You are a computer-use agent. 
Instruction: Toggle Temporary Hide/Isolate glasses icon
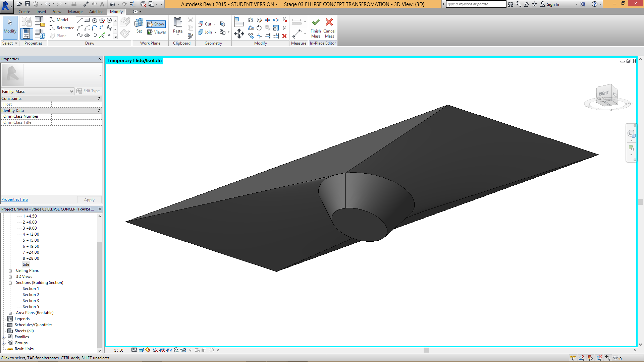click(x=183, y=350)
